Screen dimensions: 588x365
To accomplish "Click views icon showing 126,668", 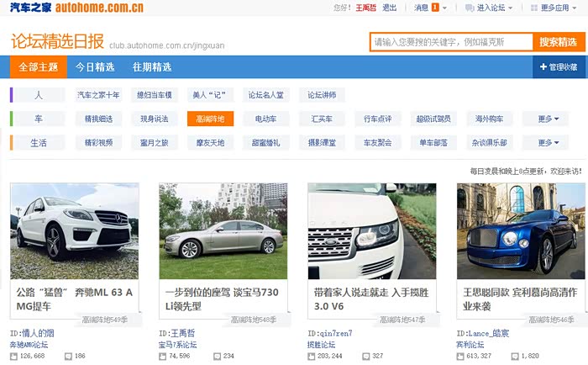I will pos(14,356).
